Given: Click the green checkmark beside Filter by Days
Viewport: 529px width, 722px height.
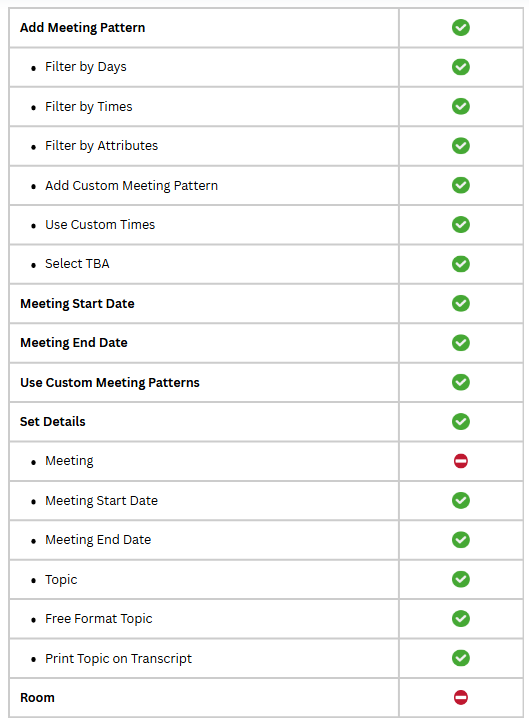Looking at the screenshot, I should pyautogui.click(x=460, y=67).
